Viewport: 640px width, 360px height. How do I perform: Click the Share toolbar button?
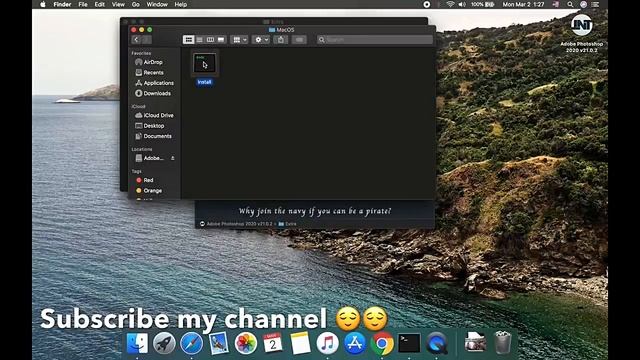281,40
